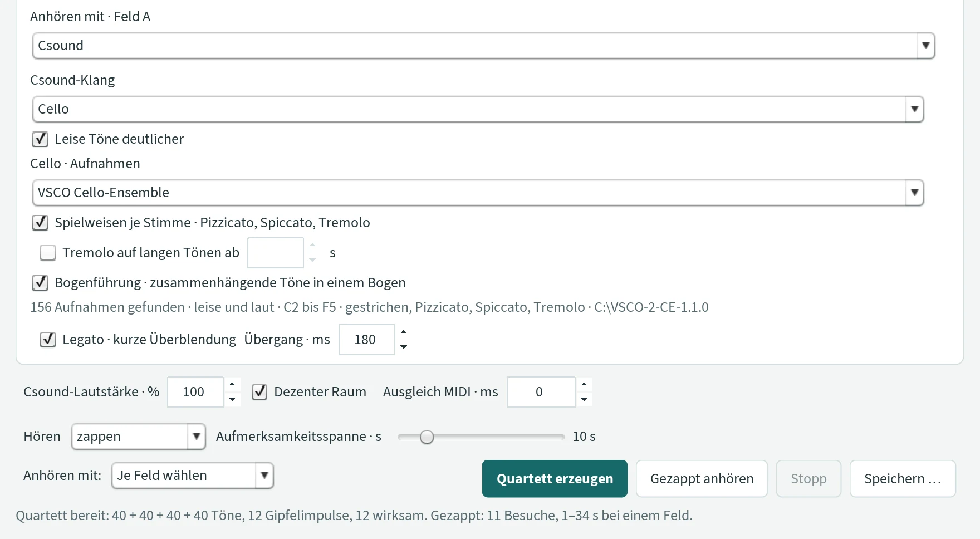Increase Ausgleich MIDI ms with up arrow

pos(584,384)
